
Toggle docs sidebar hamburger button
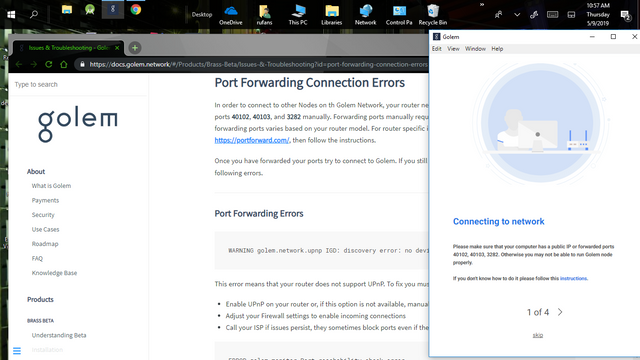(17, 351)
